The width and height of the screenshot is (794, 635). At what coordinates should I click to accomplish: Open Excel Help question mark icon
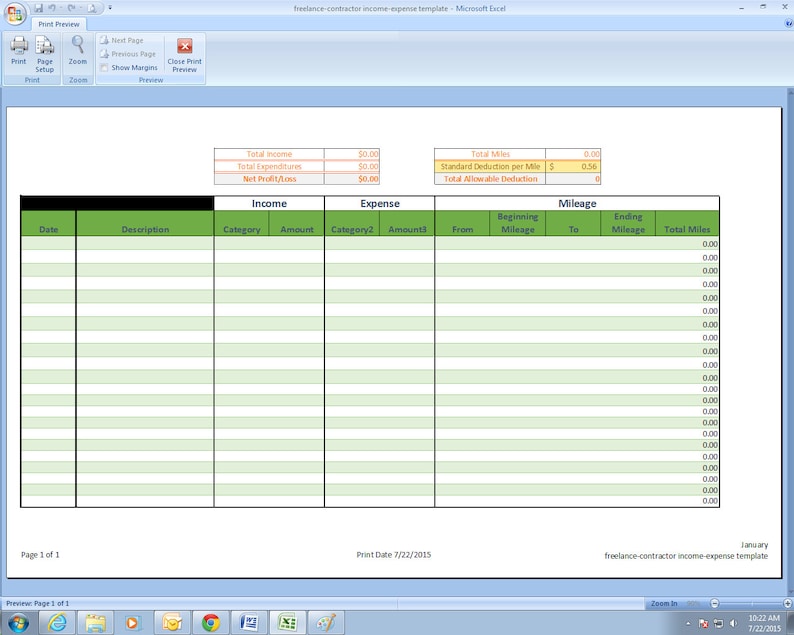(788, 23)
